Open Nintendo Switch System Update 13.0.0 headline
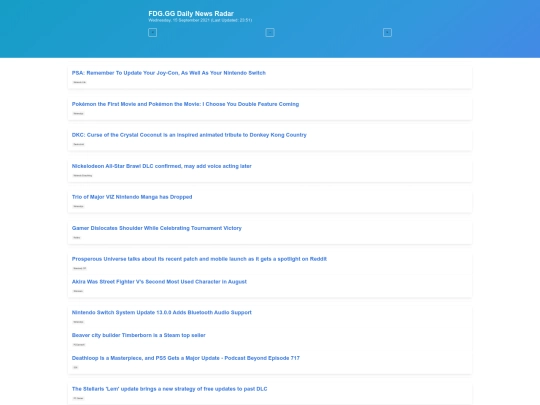The image size is (540, 405). [162, 312]
